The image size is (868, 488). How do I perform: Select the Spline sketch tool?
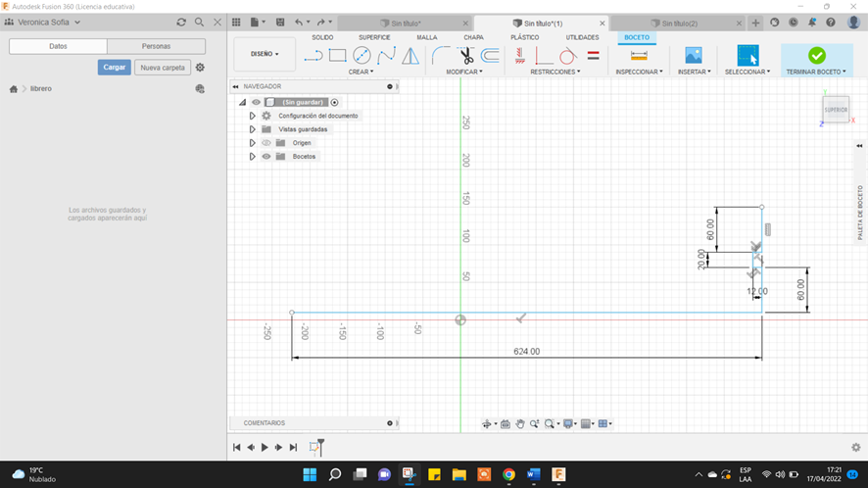(386, 56)
